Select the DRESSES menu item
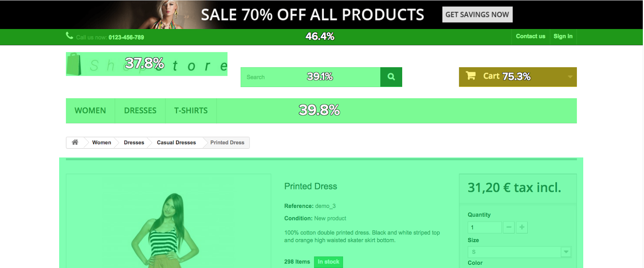Screen dimensions: 644x268 coord(140,110)
